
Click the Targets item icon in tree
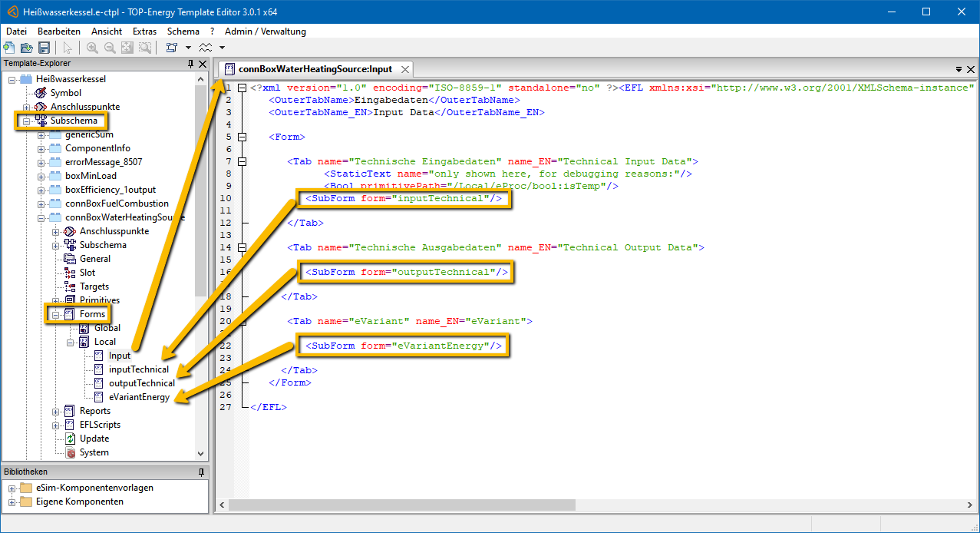pyautogui.click(x=71, y=286)
